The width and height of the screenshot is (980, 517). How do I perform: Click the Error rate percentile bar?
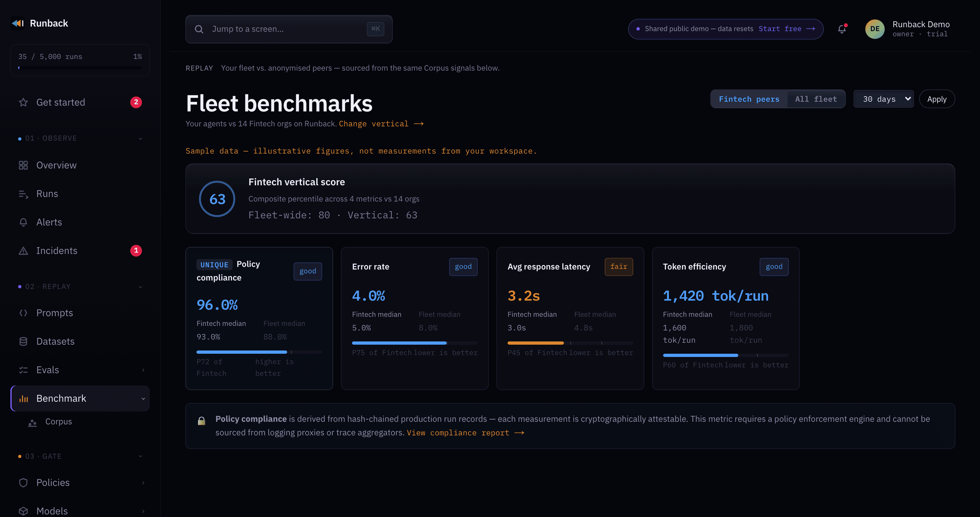pyautogui.click(x=415, y=343)
